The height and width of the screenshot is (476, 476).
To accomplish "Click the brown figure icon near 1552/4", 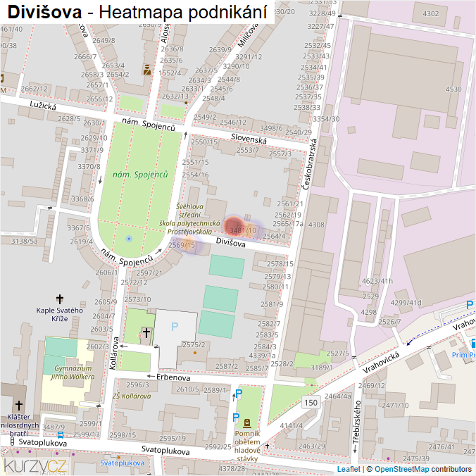I will 147,70.
